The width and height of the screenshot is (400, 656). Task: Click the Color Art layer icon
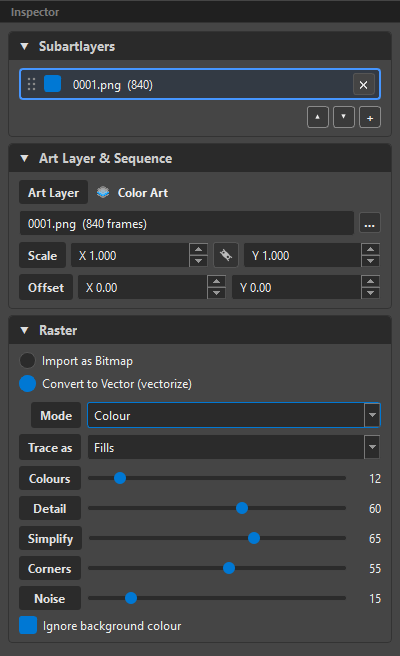pyautogui.click(x=103, y=192)
